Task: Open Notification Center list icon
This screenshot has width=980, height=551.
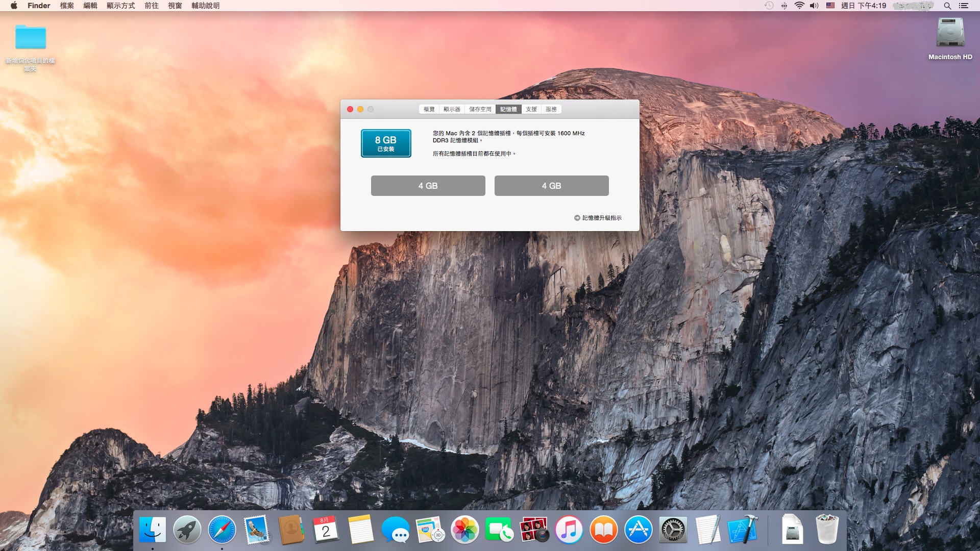Action: pos(964,6)
